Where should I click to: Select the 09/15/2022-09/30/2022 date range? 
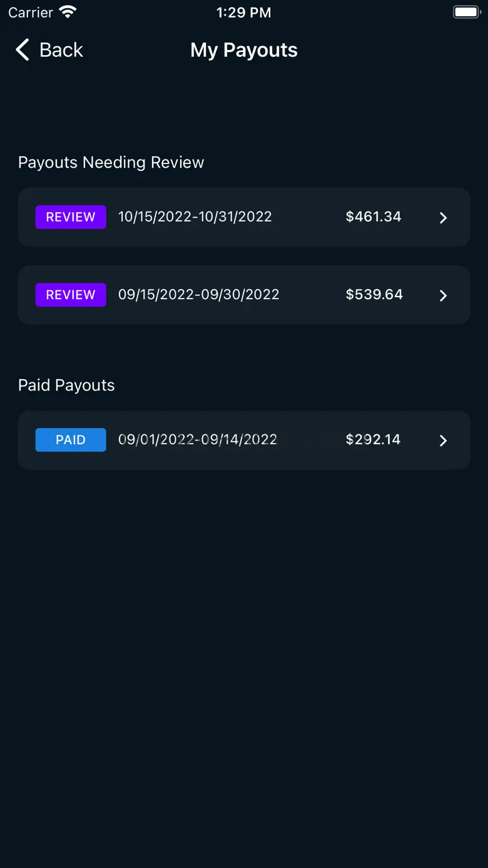199,294
